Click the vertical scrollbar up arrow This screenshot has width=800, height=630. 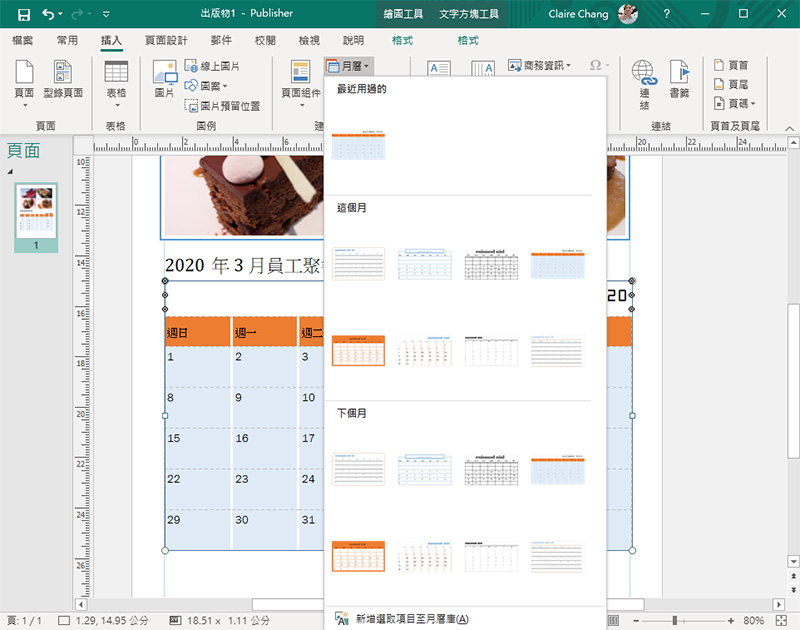coord(793,143)
